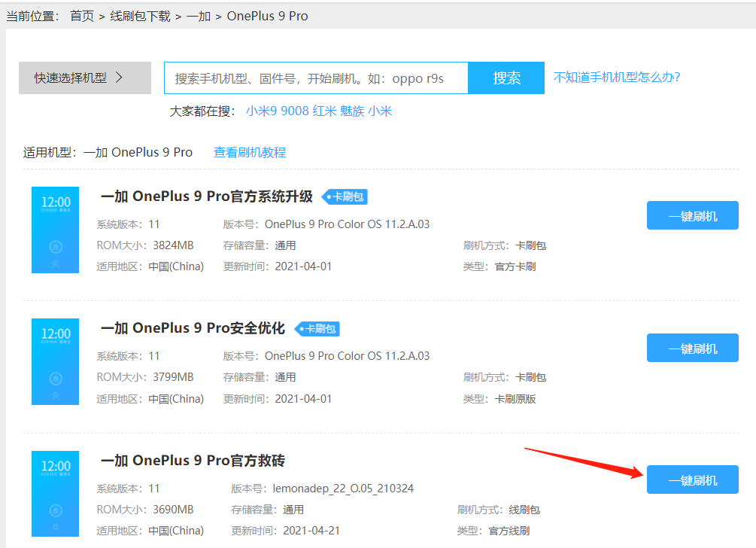Click 卡刷包 tag on 官方系统升级 entry

[x=345, y=196]
